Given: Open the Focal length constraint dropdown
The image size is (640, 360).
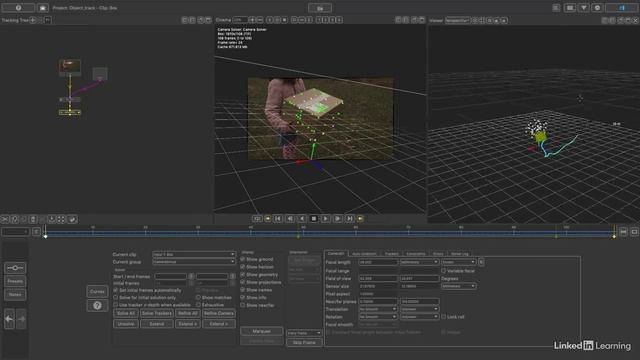Looking at the screenshot, I should (x=459, y=262).
